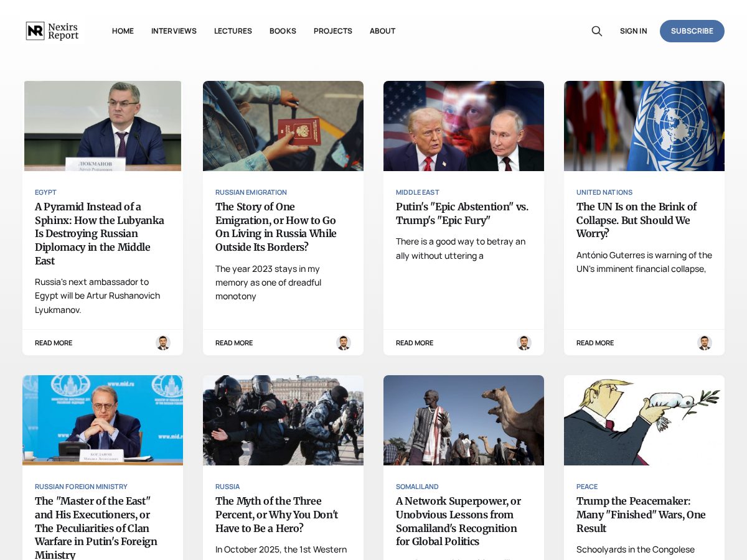The width and height of the screenshot is (747, 560).
Task: Open the Middle East category tag
Action: 417,192
